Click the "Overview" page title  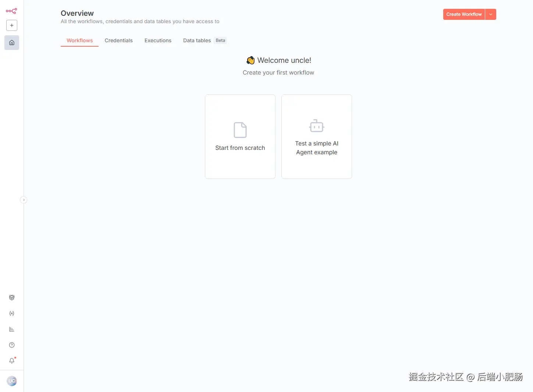tap(77, 13)
